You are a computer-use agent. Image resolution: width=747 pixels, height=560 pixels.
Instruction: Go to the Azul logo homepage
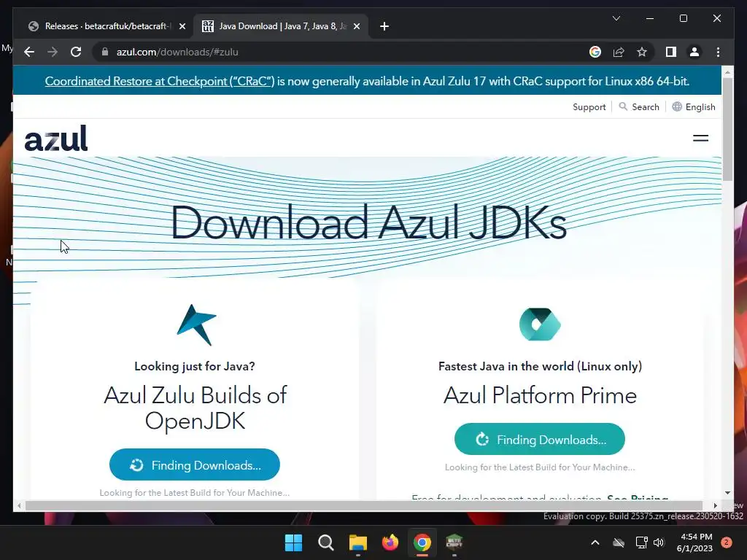tap(56, 138)
